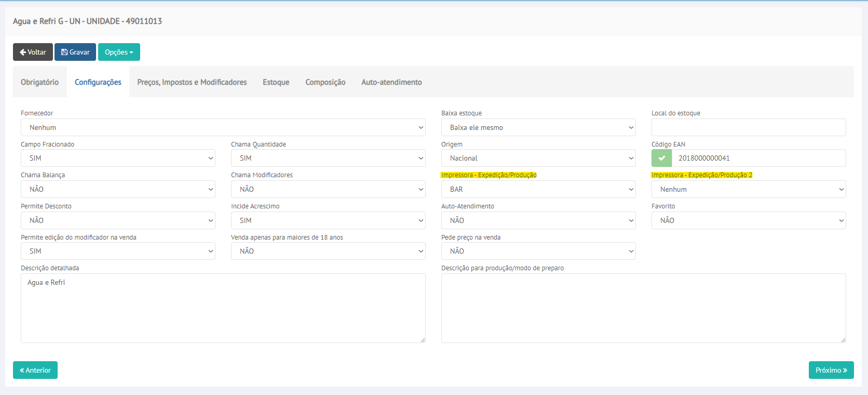Expand the Favorito dropdown
Viewport: 868px width, 395px height.
pyautogui.click(x=748, y=220)
